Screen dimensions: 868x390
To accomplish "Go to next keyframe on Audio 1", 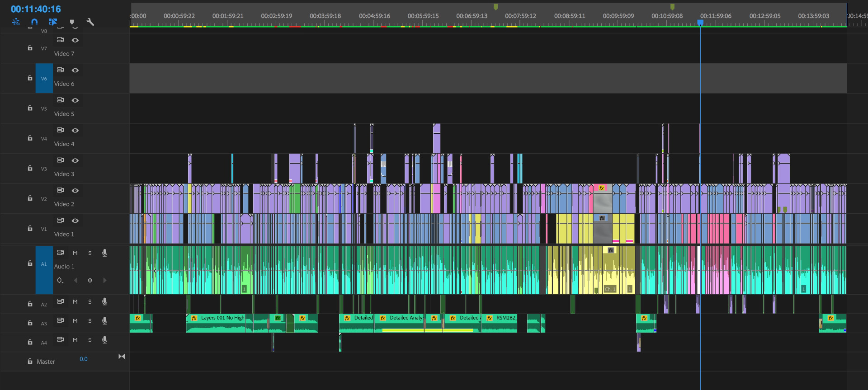I will click(105, 280).
